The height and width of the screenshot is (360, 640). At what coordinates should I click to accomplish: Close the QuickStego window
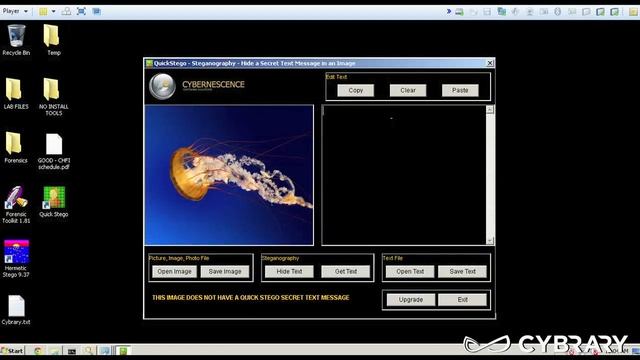click(490, 63)
